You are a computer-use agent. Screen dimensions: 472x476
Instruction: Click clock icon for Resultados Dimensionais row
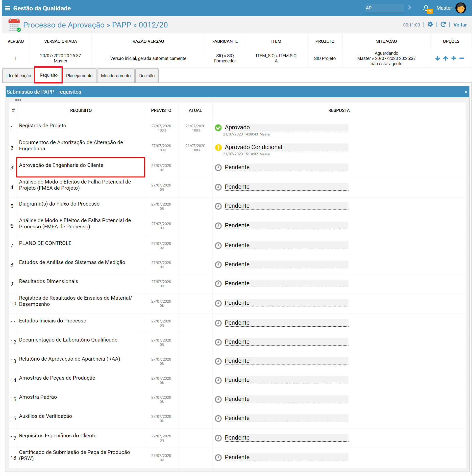(x=218, y=284)
